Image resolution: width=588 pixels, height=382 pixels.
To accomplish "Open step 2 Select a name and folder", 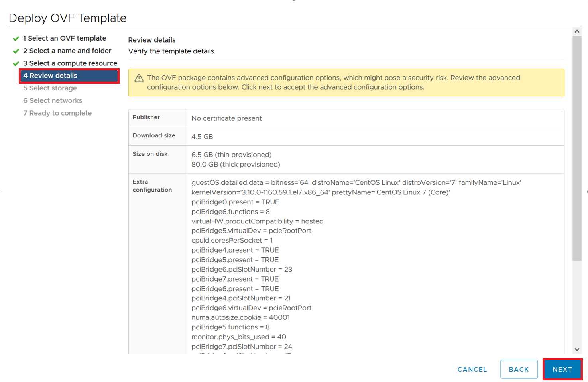I will [x=67, y=51].
